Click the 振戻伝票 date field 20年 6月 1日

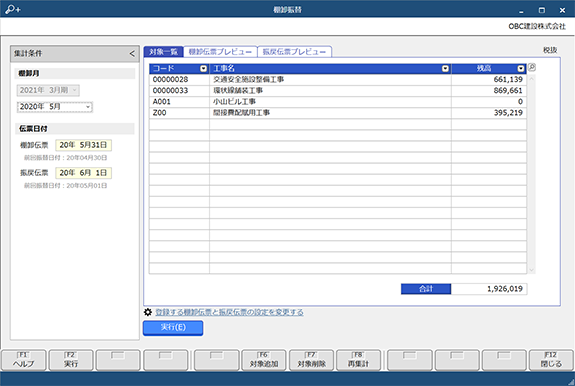[x=84, y=173]
